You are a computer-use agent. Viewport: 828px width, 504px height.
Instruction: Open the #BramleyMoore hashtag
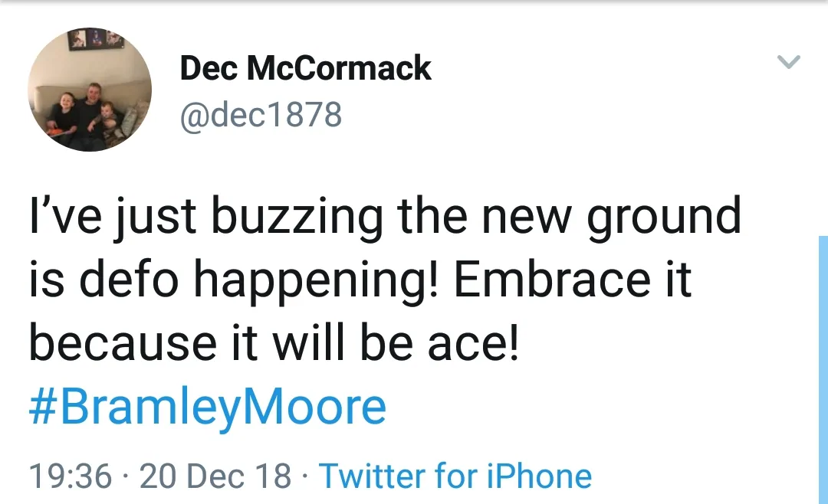[x=207, y=407]
